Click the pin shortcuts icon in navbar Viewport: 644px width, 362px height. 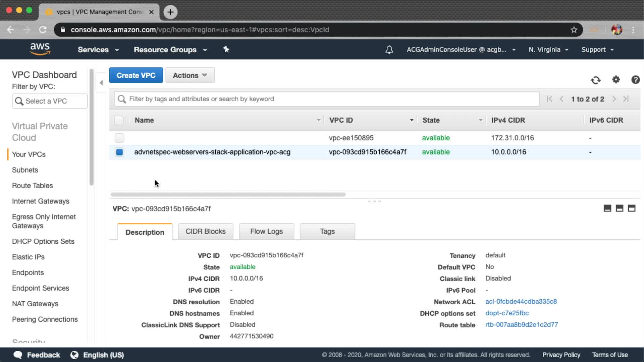click(226, 49)
